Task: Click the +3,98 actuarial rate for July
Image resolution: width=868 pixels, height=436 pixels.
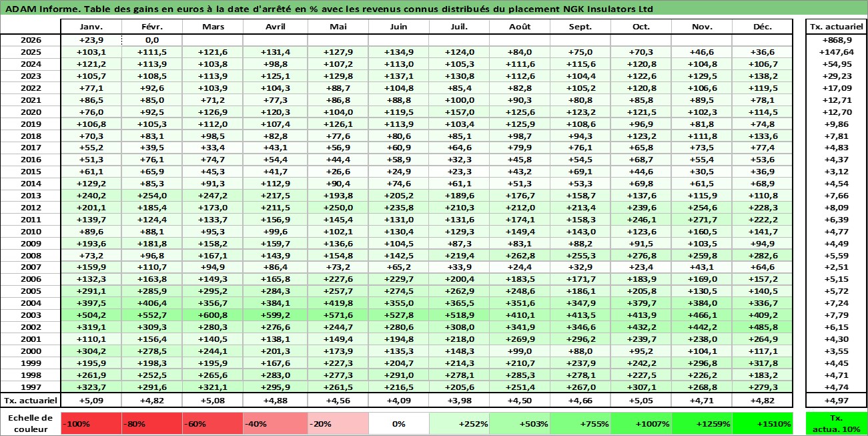Action: [x=458, y=401]
